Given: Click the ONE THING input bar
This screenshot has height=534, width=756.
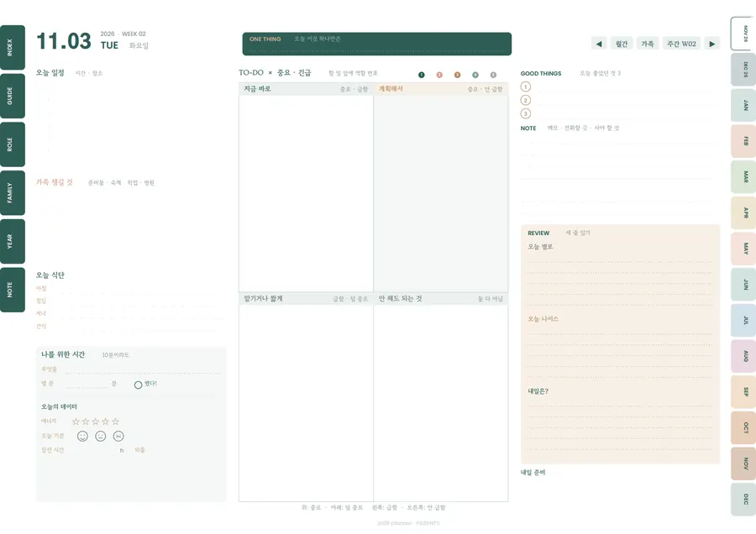Looking at the screenshot, I should coord(376,44).
